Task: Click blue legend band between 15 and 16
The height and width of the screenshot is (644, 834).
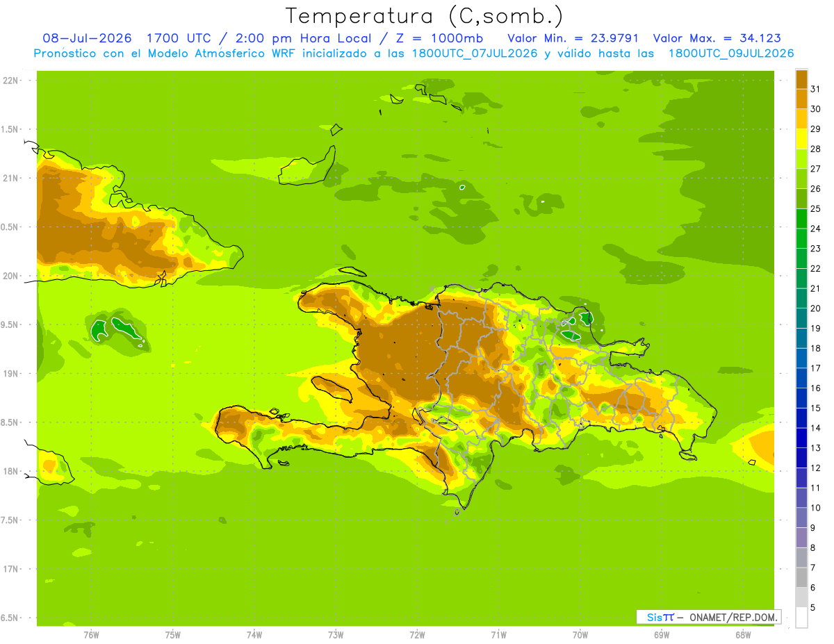Action: click(801, 398)
